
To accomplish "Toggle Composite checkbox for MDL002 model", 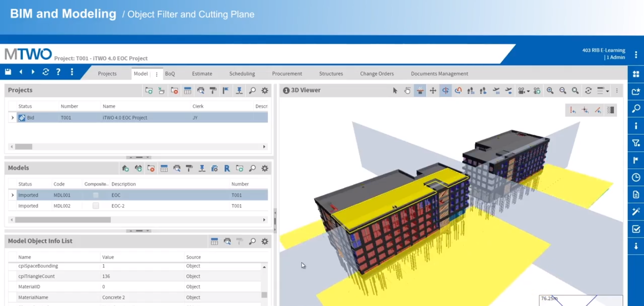I will click(96, 206).
